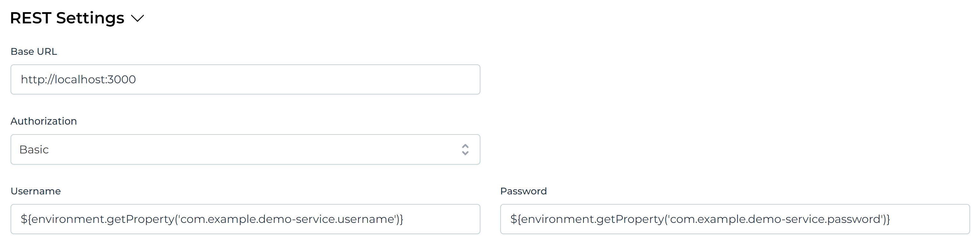980x245 pixels.
Task: Click the Base URL label
Action: pos(34,51)
